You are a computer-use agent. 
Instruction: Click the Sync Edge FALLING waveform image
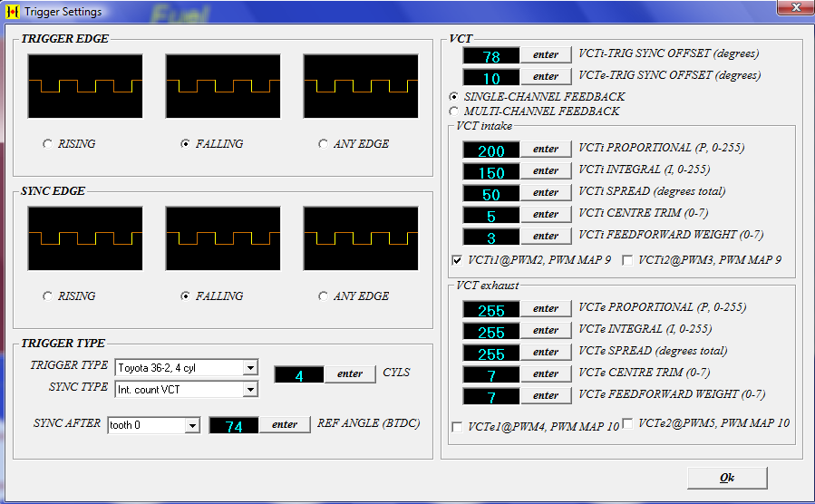click(223, 238)
